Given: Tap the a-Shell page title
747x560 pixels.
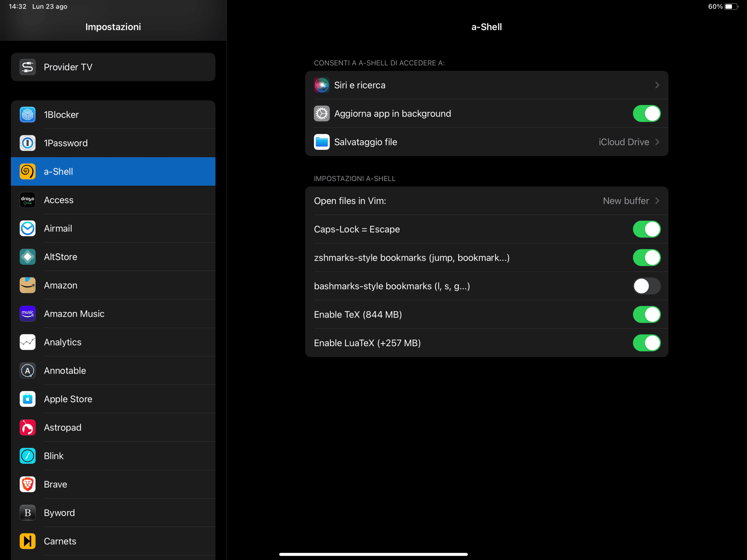Looking at the screenshot, I should 487,27.
